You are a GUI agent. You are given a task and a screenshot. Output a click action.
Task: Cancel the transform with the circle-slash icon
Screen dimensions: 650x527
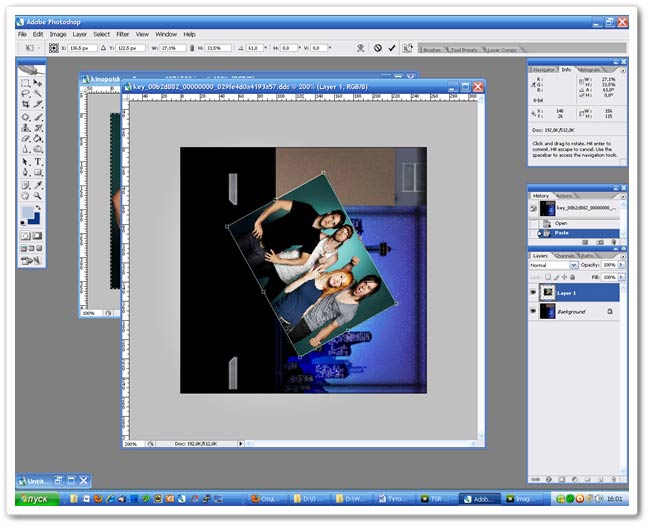378,47
